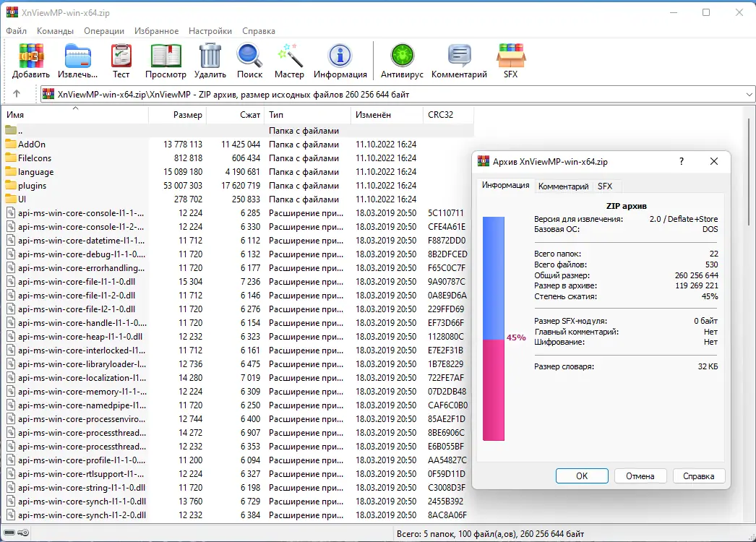This screenshot has height=542, width=756.
Task: Open the Файл menu
Action: 16,31
